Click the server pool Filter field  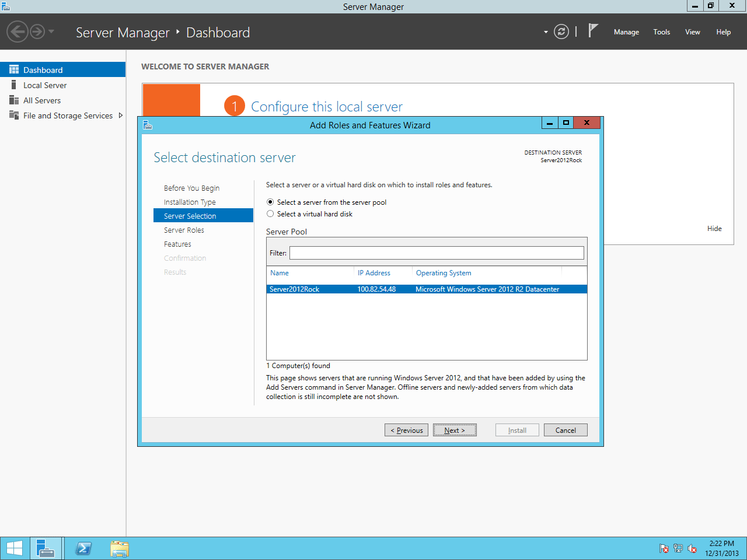click(437, 253)
